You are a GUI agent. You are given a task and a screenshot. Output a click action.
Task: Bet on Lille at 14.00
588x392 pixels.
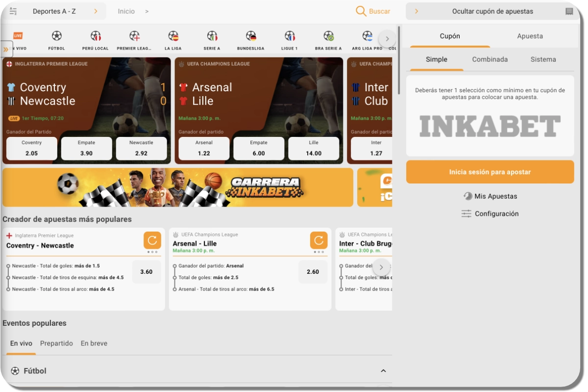click(x=314, y=149)
